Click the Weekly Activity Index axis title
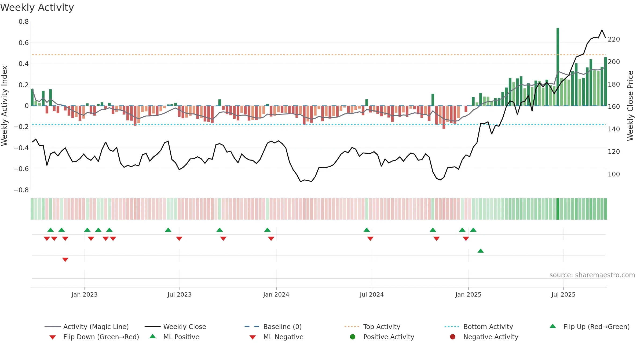This screenshot has height=362, width=644. (x=4, y=106)
